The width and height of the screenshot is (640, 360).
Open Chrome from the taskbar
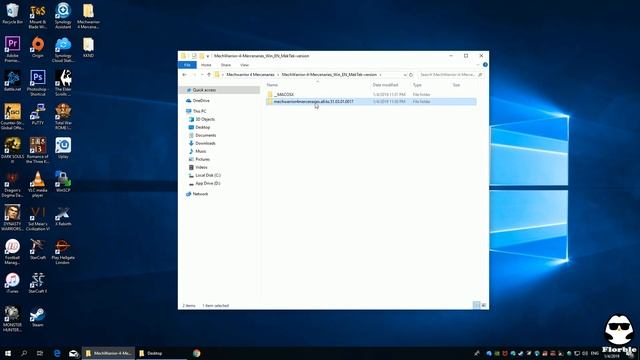(196, 353)
